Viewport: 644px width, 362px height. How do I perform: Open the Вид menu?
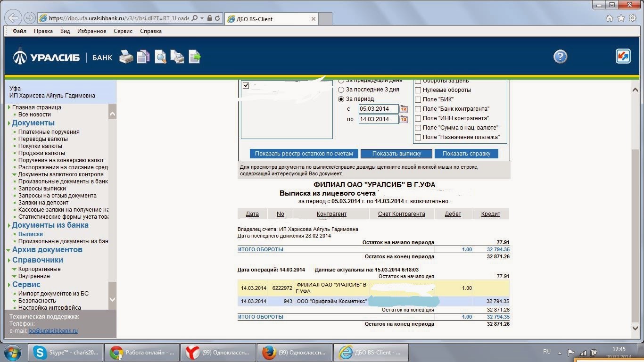pos(65,31)
